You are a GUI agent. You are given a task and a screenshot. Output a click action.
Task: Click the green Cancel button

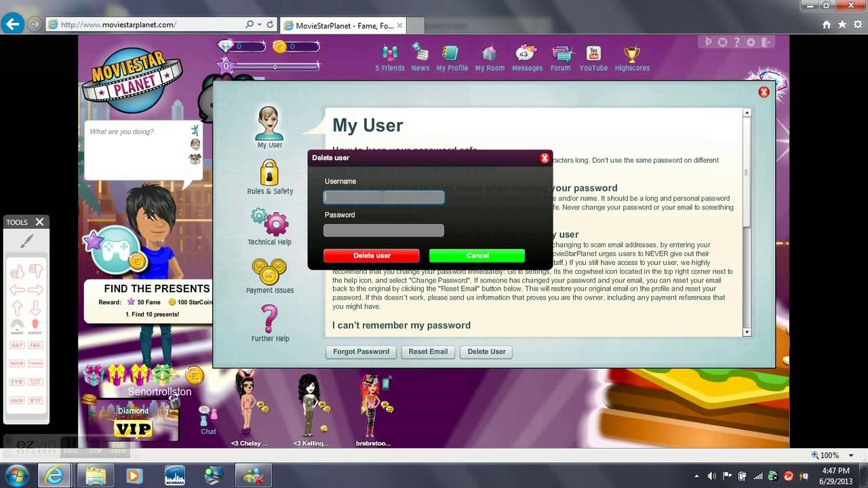477,256
